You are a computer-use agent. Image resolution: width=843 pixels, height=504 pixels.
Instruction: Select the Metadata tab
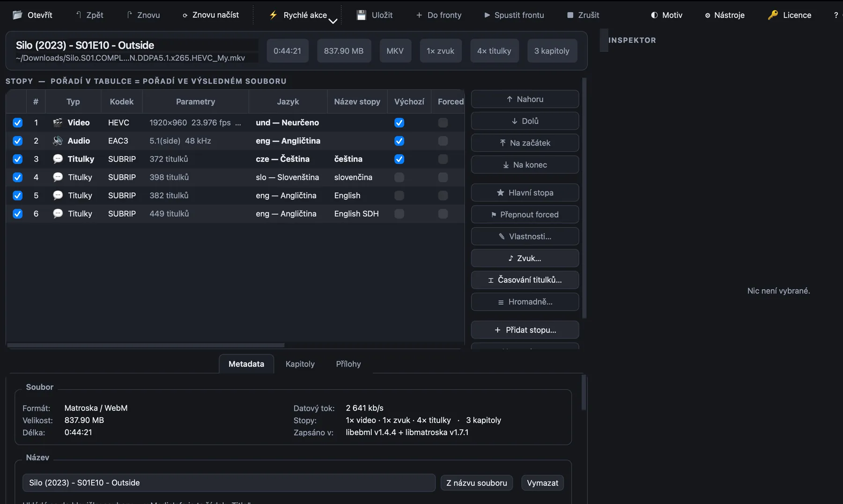246,364
